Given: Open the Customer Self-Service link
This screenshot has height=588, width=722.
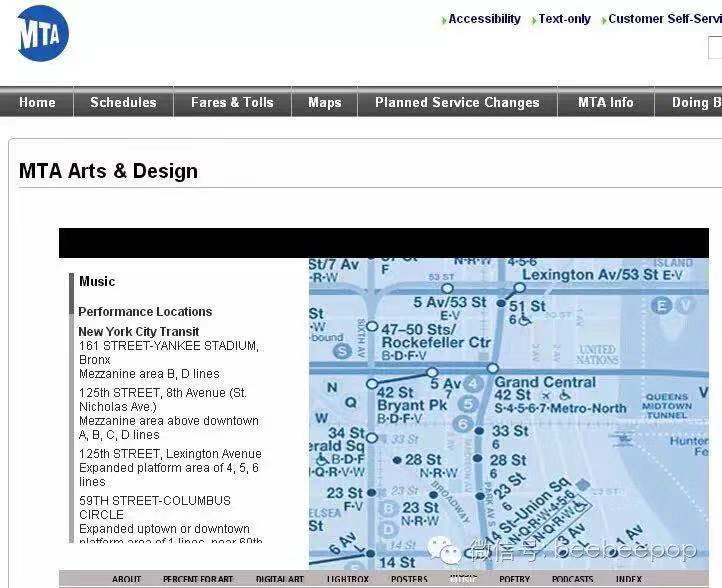Looking at the screenshot, I should [x=664, y=19].
